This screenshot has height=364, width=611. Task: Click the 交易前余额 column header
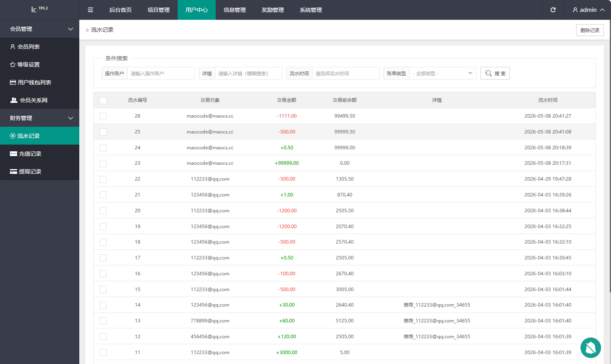pyautogui.click(x=345, y=100)
